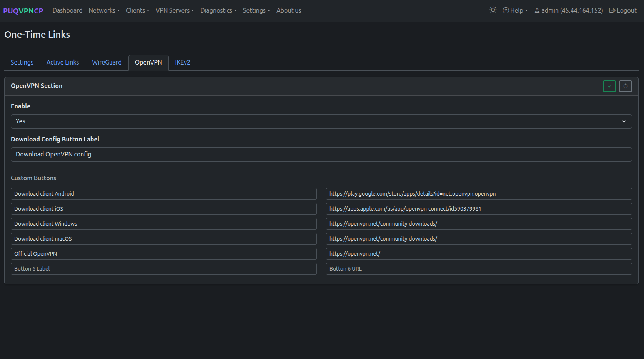Click the Download client macOS label field
Viewport: 644px width, 359px height.
pyautogui.click(x=164, y=239)
